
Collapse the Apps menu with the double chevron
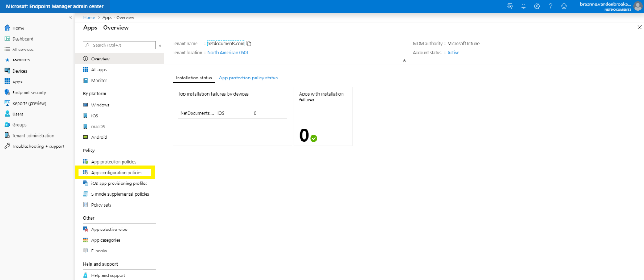[x=160, y=45]
